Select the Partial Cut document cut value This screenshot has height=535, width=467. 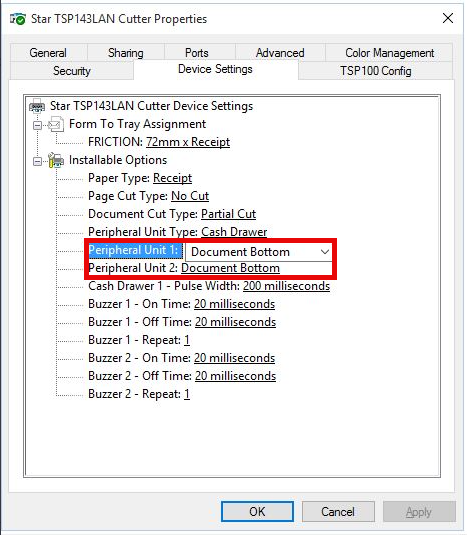228,214
